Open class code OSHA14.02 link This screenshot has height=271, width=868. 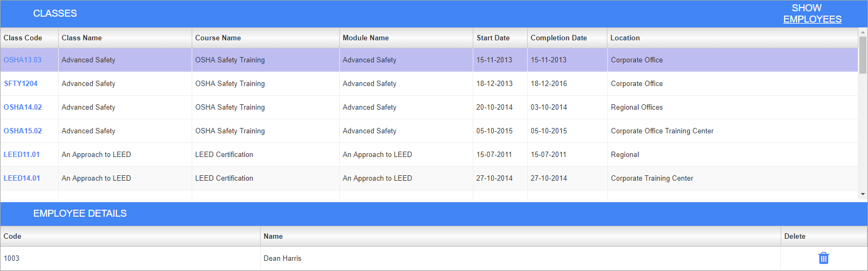[23, 108]
